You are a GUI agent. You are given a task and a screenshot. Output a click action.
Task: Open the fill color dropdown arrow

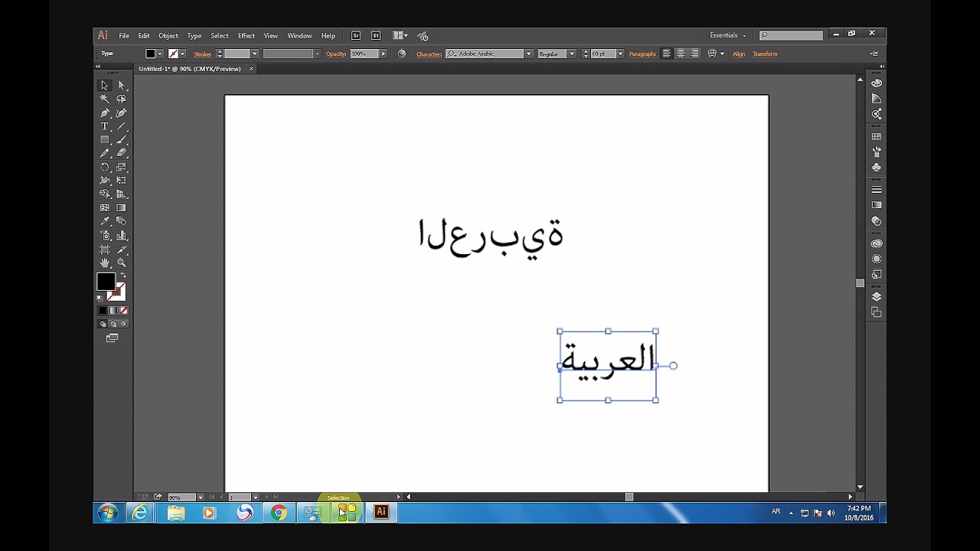pyautogui.click(x=160, y=54)
